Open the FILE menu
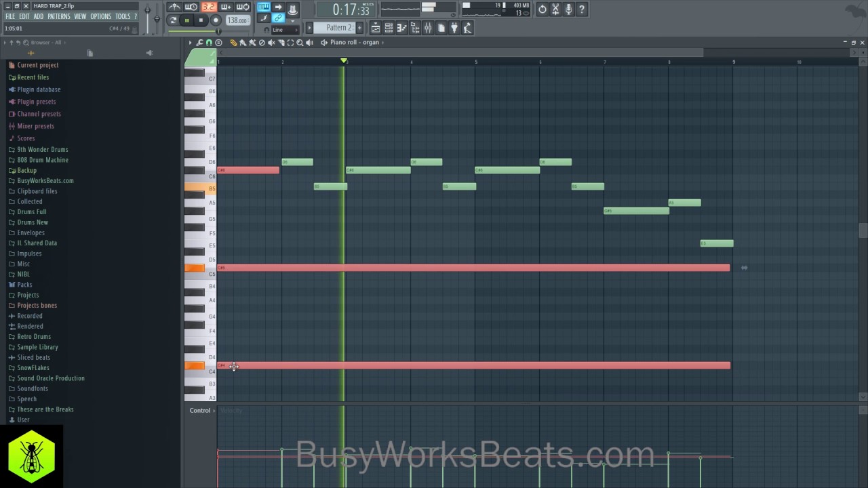Image resolution: width=868 pixels, height=488 pixels. pos(10,16)
